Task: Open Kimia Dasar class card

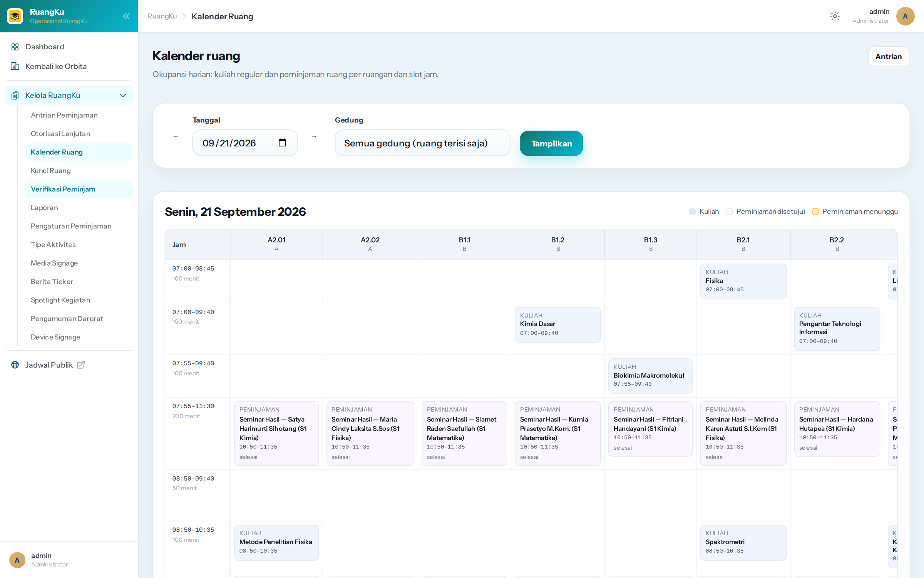Action: [557, 325]
